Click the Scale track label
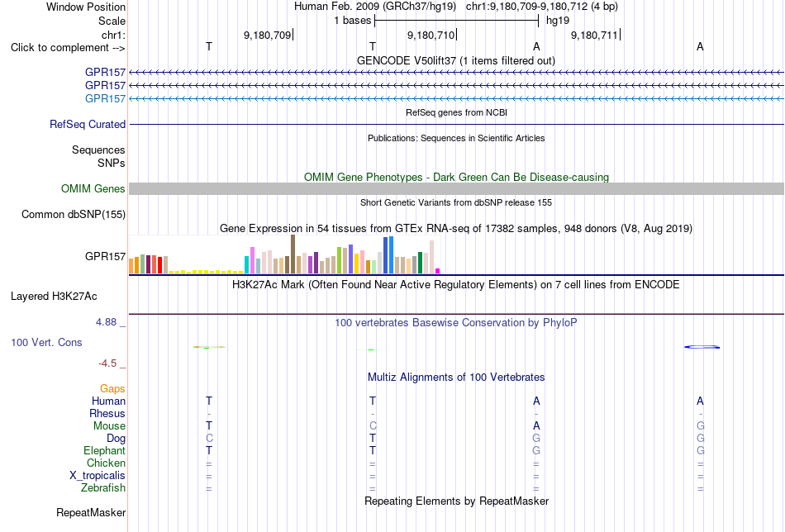Screen dimensions: 785x532 (x=112, y=21)
